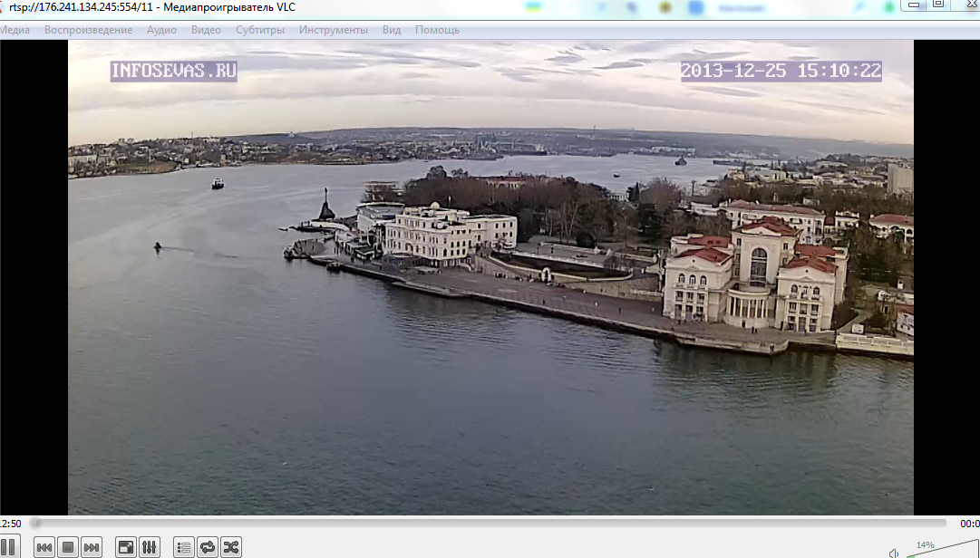Viewport: 980px width, 558px height.
Task: Show the playlist view
Action: click(x=184, y=547)
